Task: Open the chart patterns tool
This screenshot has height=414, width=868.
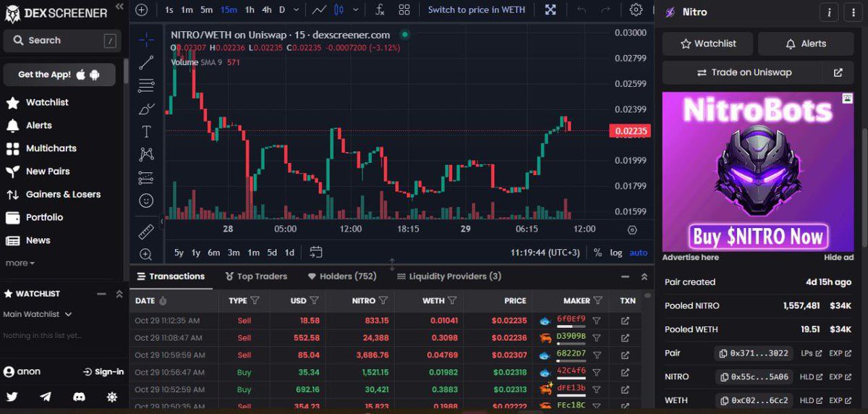Action: [x=146, y=154]
